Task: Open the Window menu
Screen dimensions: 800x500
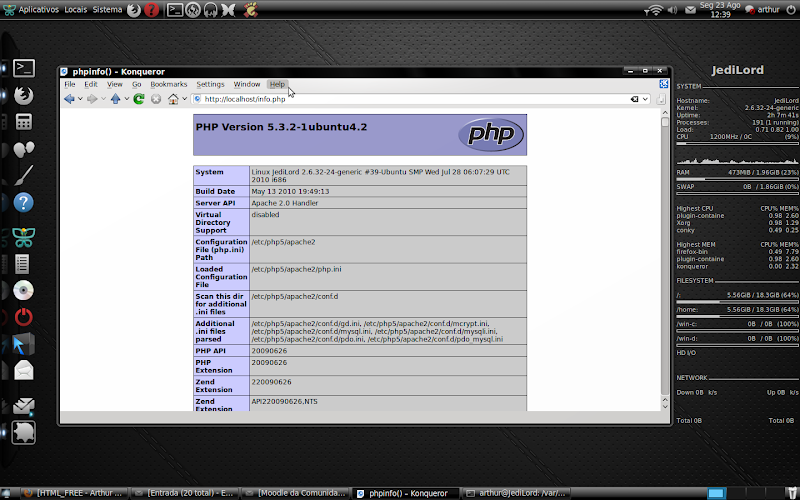Action: [x=247, y=84]
